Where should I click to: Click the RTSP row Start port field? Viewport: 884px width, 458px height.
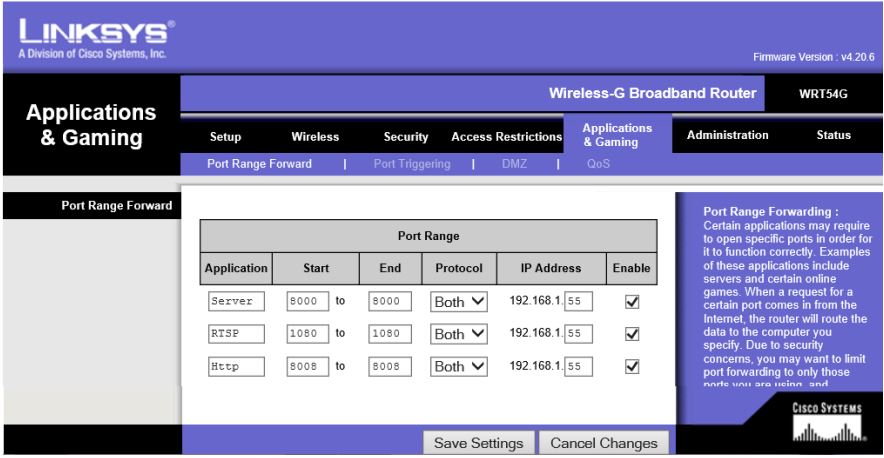[308, 333]
